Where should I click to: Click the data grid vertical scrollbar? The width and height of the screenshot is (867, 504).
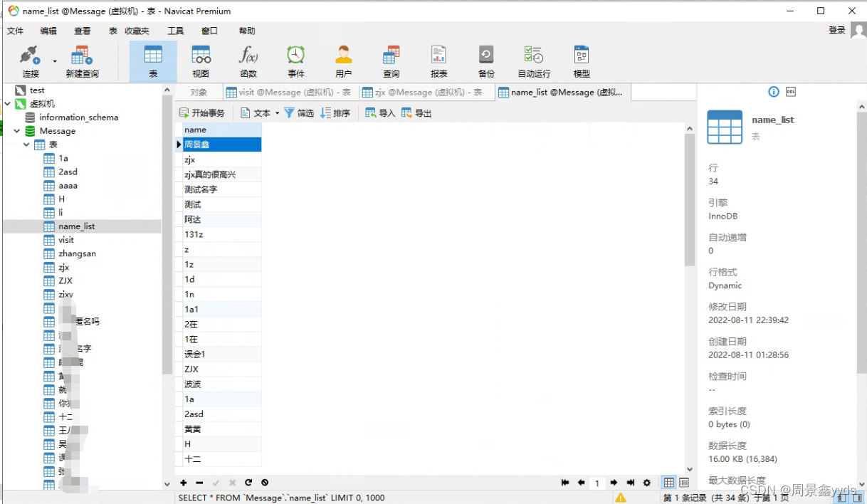[x=689, y=200]
